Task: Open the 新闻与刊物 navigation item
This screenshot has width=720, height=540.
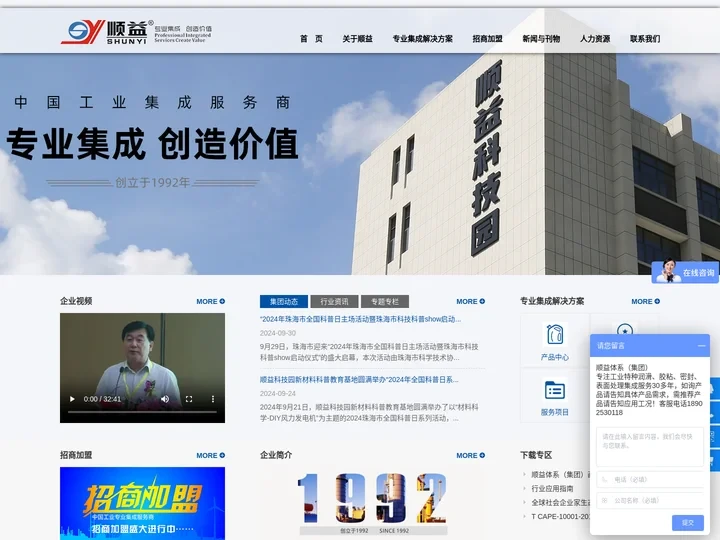Action: click(541, 39)
